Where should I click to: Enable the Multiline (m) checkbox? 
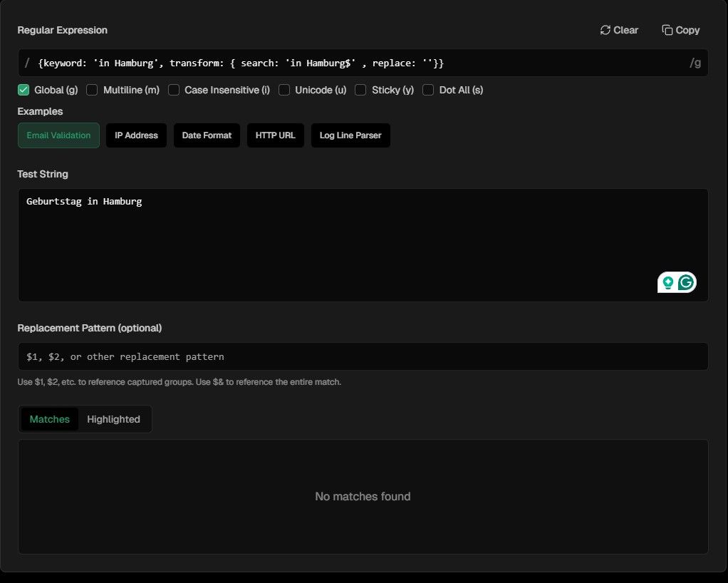coord(92,90)
